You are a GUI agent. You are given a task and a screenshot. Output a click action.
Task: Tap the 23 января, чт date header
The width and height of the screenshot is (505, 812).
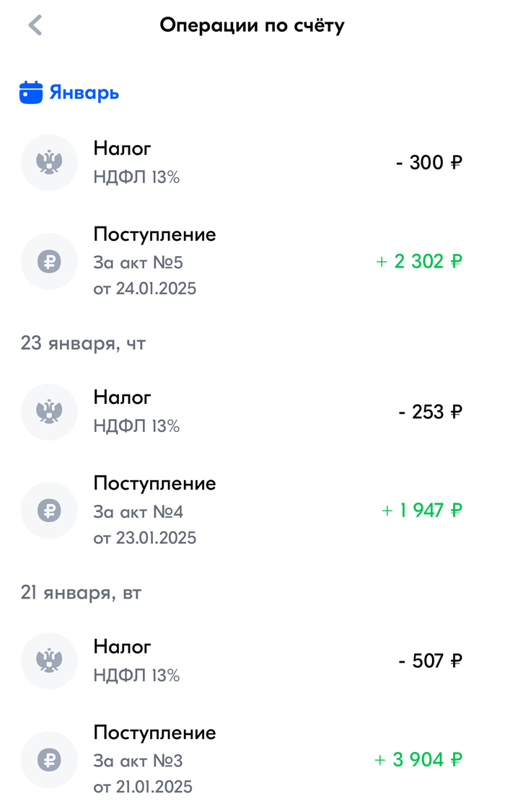83,343
